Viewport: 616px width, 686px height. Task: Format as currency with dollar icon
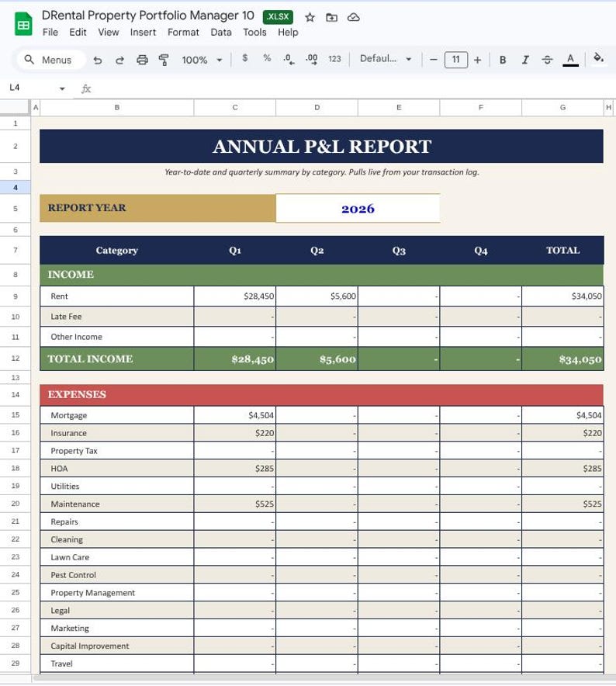[245, 58]
